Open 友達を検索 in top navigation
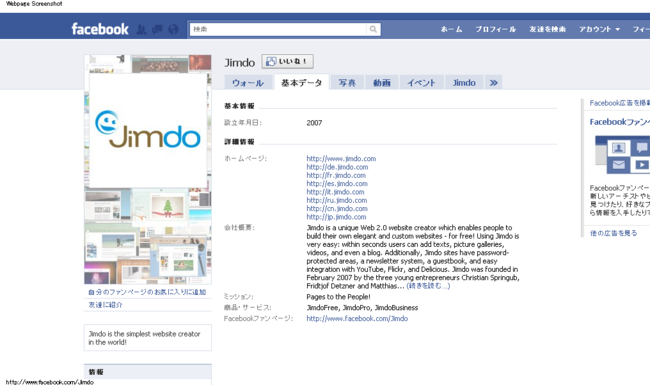This screenshot has width=650, height=385. coord(547,29)
